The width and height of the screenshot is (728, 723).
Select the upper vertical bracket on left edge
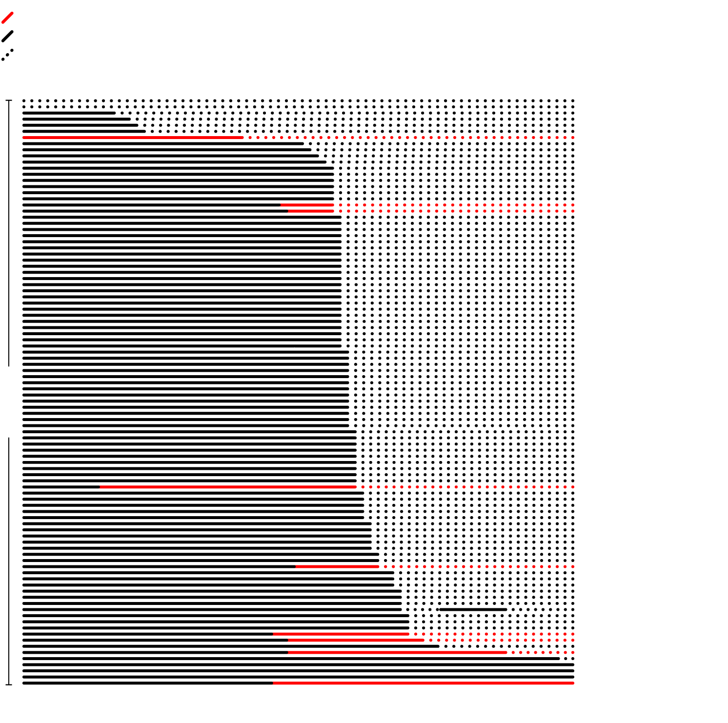pos(9,233)
